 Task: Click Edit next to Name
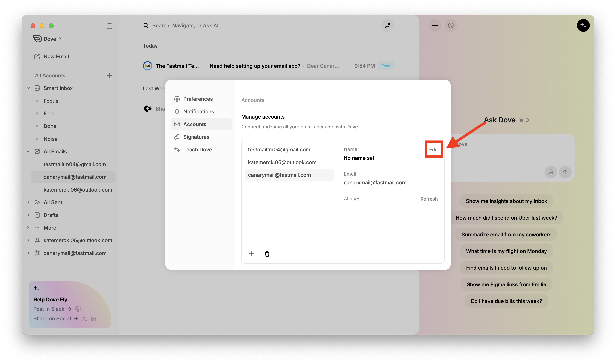coord(433,150)
